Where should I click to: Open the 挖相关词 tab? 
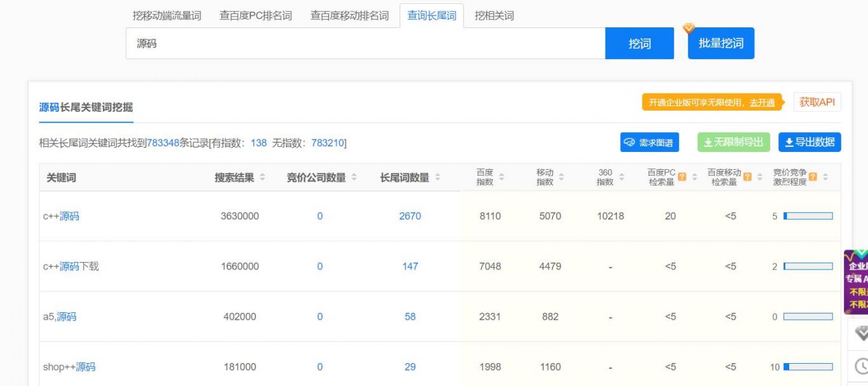494,16
